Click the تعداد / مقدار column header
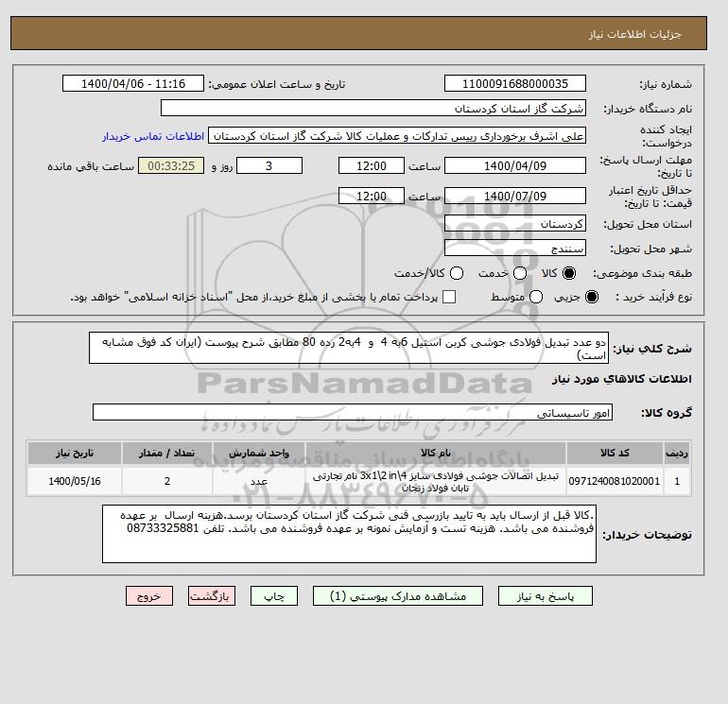This screenshot has height=704, width=728. (x=167, y=453)
